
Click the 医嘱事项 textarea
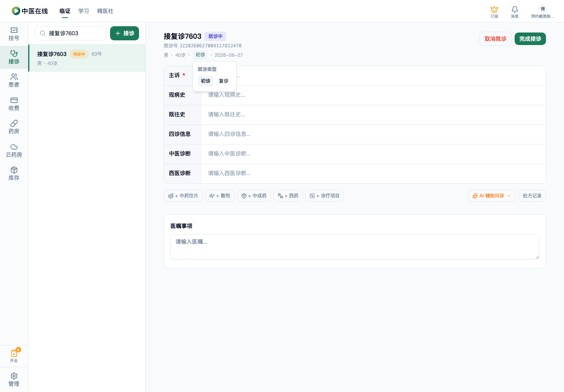click(355, 247)
